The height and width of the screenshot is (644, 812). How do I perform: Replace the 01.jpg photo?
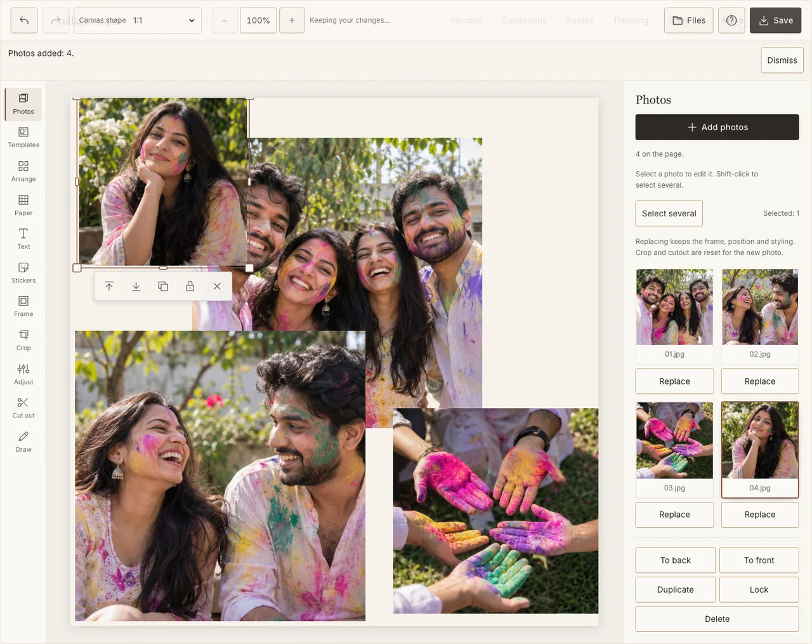(674, 381)
